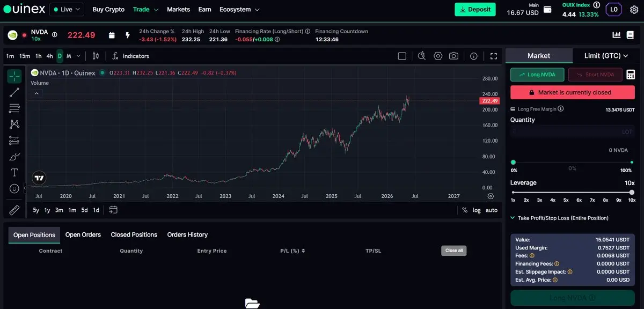
Task: Open the forecasting and measurement tools
Action: point(14,141)
